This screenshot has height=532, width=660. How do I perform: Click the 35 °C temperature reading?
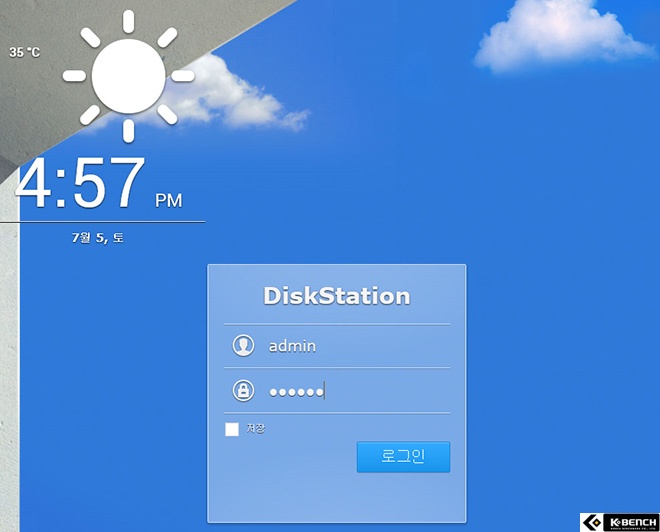coord(24,52)
